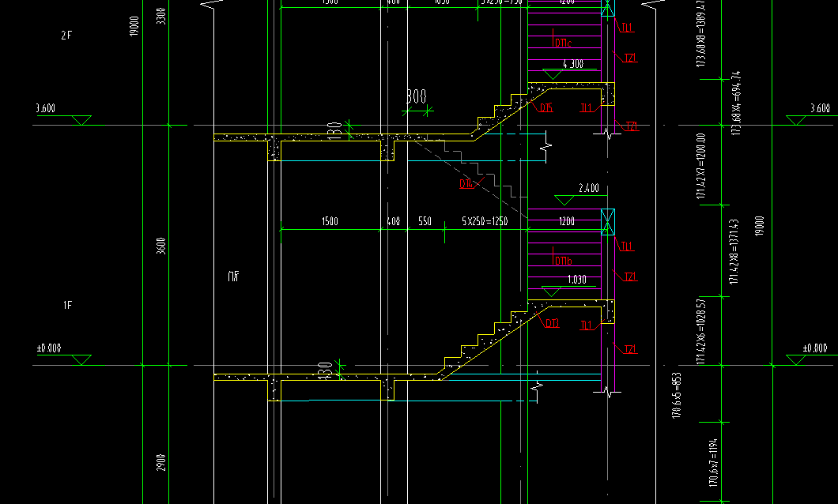Click the green elevation triangle under 4.300

pyautogui.click(x=552, y=74)
